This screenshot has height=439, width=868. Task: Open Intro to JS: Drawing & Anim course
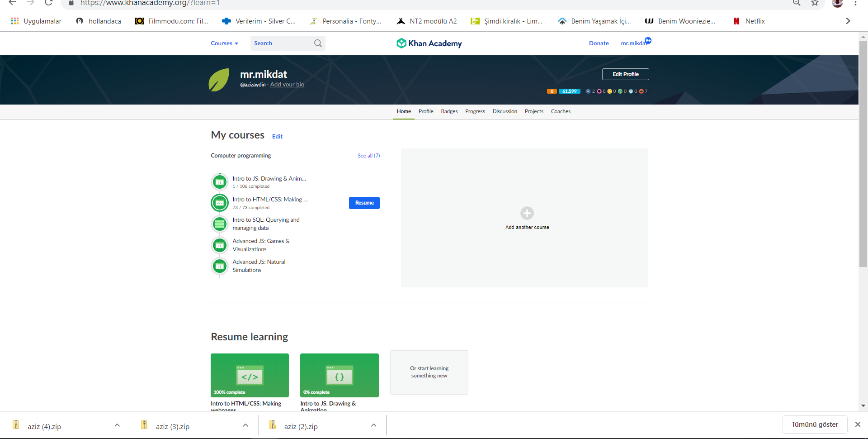(269, 179)
